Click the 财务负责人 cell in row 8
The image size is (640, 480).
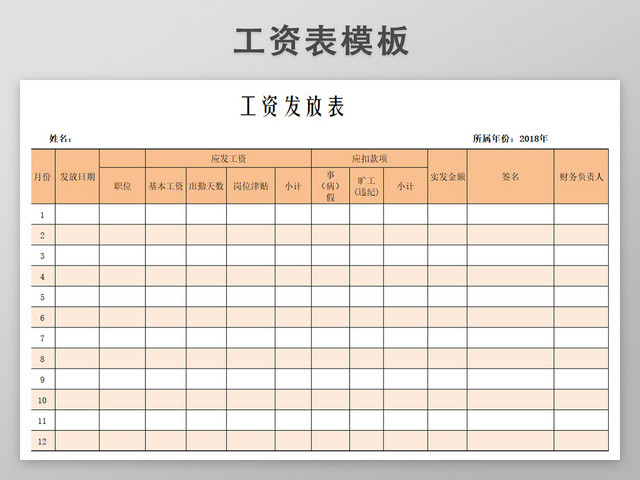(581, 358)
